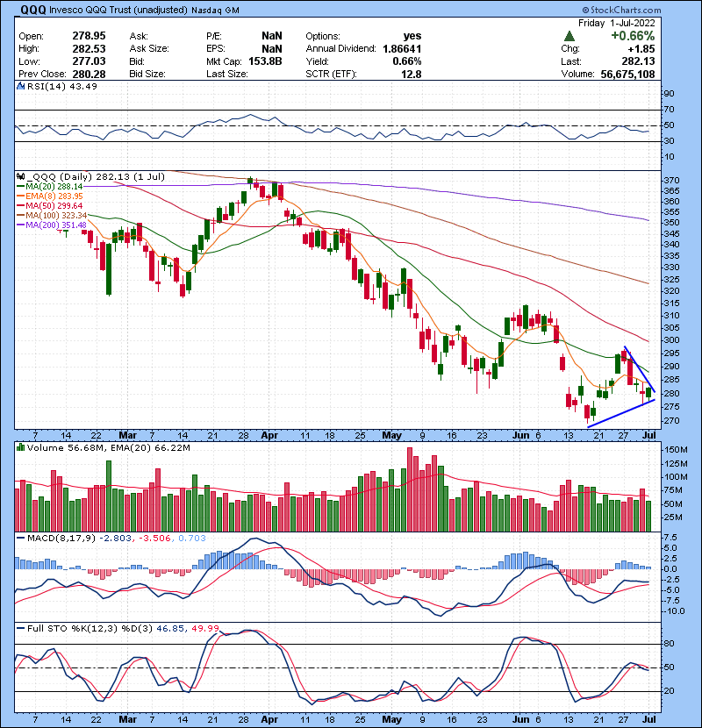Click the Open value 278.95
702x728 pixels.
[89, 36]
